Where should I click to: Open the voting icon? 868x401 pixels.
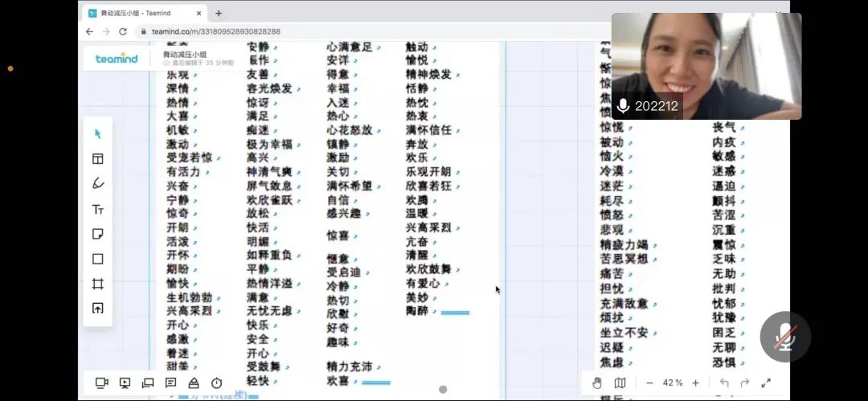pos(194,383)
